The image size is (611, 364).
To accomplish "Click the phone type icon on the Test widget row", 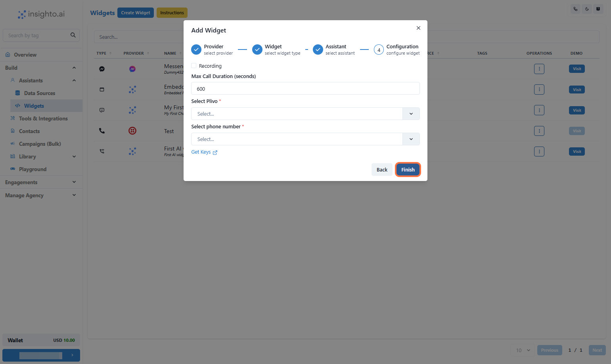I will [x=102, y=130].
